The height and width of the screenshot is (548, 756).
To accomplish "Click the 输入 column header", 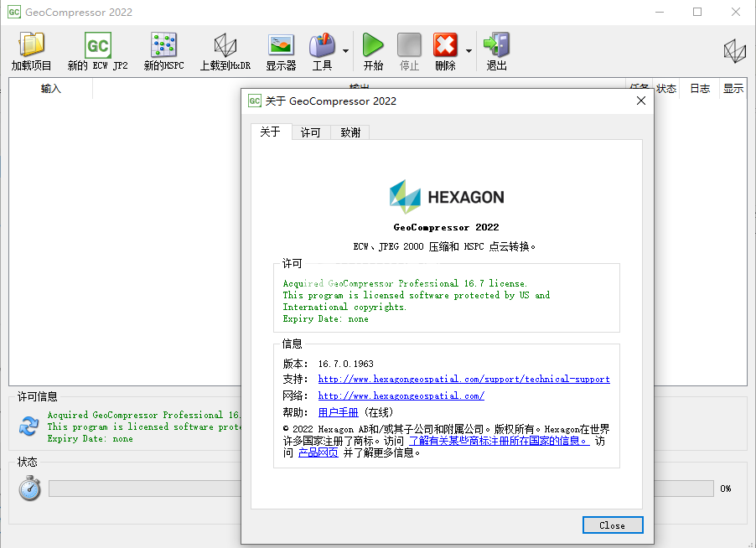I will coord(50,89).
